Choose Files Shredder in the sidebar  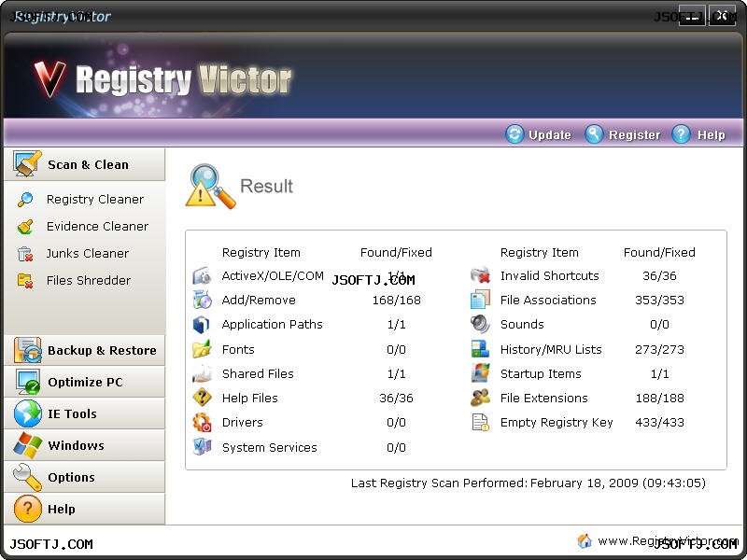pos(88,281)
